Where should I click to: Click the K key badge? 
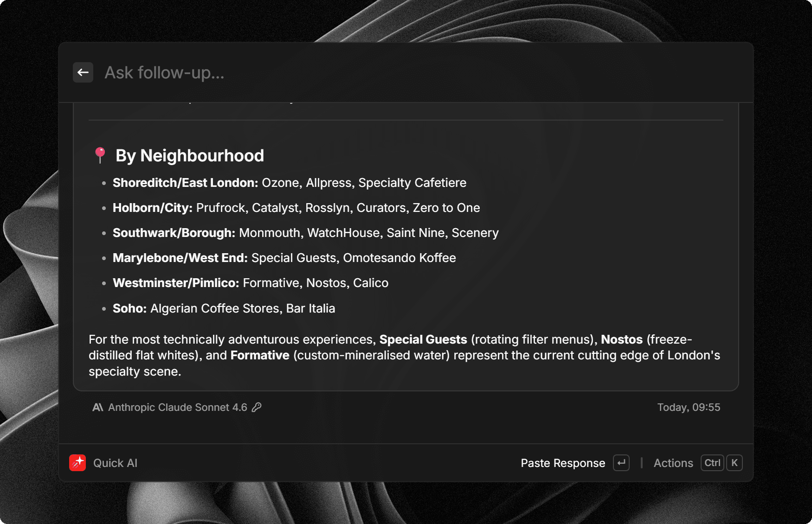735,463
